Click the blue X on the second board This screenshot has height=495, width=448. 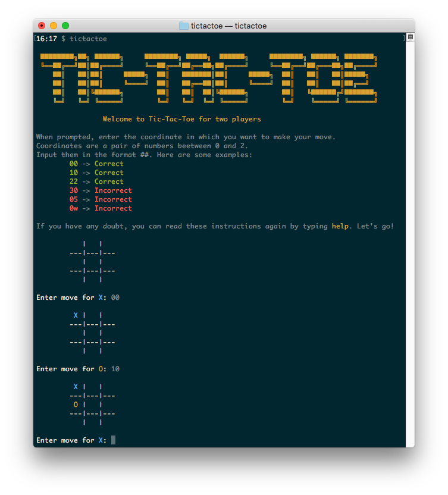(x=76, y=315)
